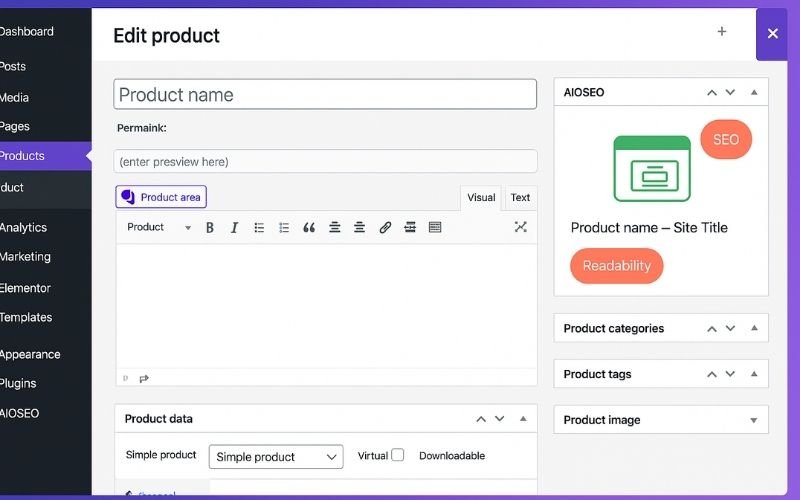
Task: Move AIOSEO panel up
Action: [711, 92]
